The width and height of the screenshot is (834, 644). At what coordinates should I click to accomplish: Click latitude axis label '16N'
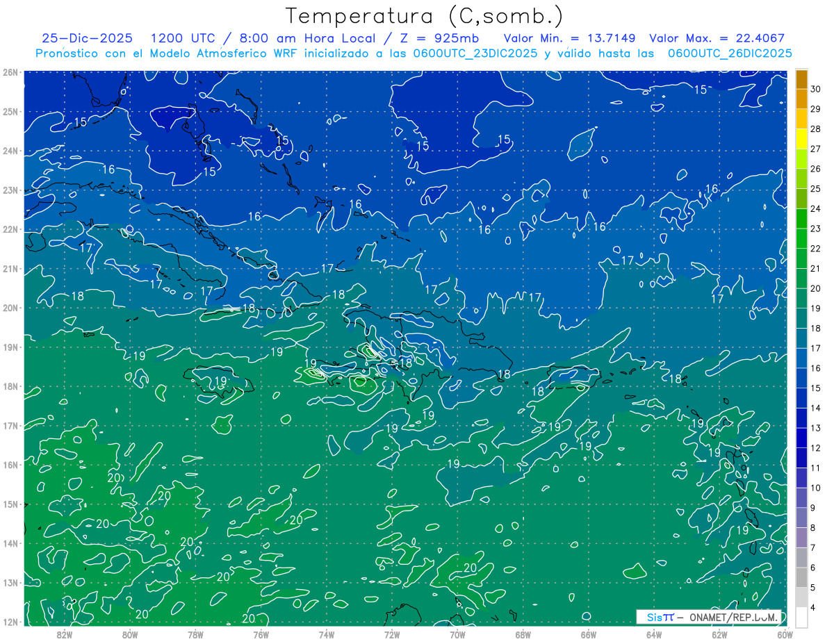click(10, 465)
